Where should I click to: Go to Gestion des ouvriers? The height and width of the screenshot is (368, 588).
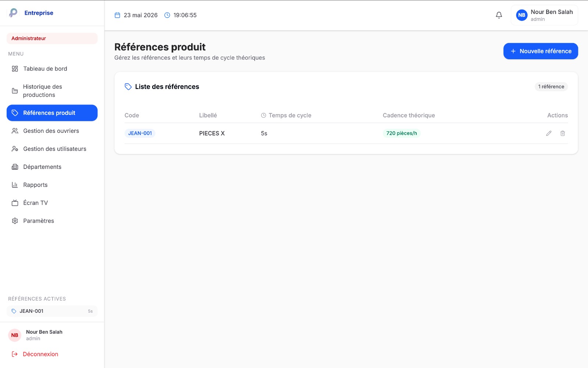52,131
